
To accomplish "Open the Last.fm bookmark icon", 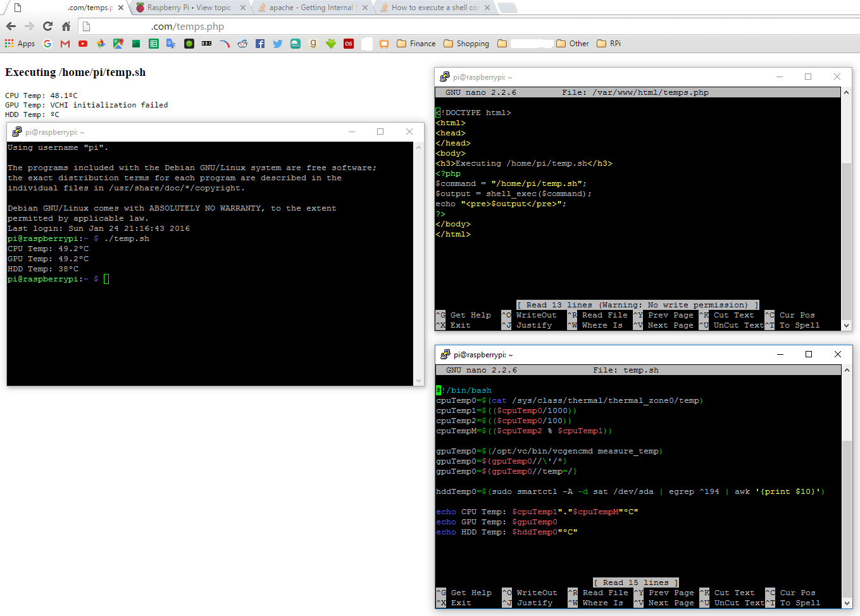I will click(349, 44).
